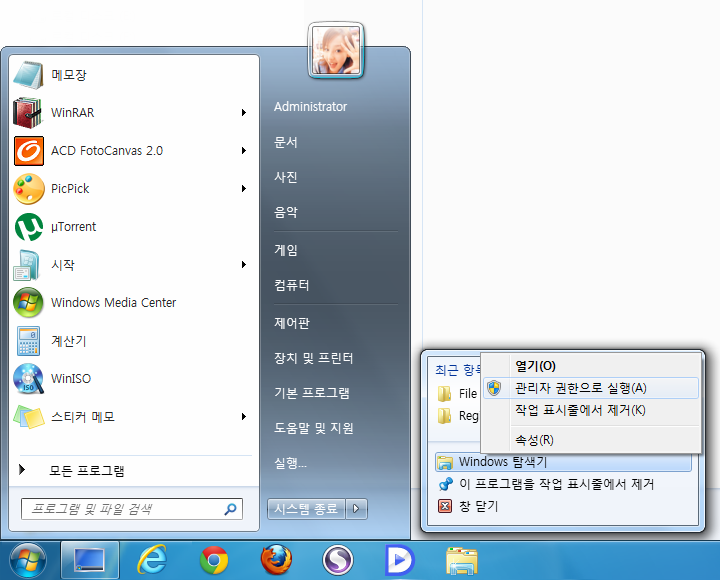Click the Windows Media Center label
The height and width of the screenshot is (580, 720).
pyautogui.click(x=113, y=303)
